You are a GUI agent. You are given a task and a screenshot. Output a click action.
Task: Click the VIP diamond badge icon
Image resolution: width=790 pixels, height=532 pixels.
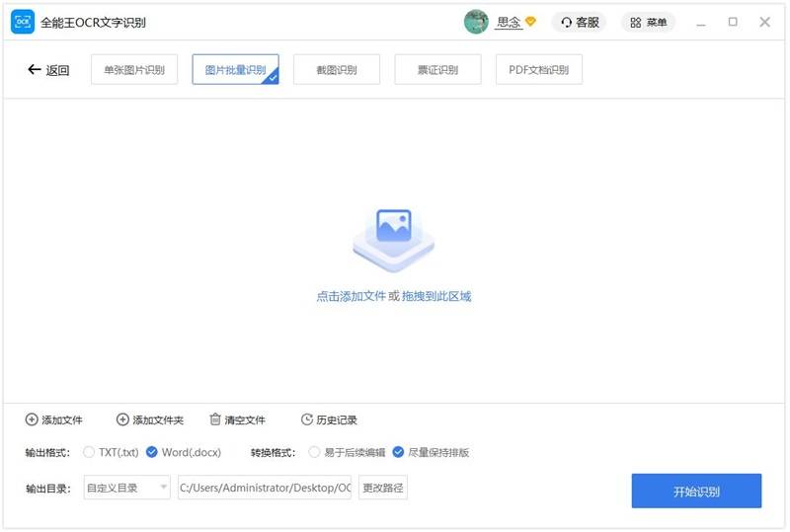(530, 21)
